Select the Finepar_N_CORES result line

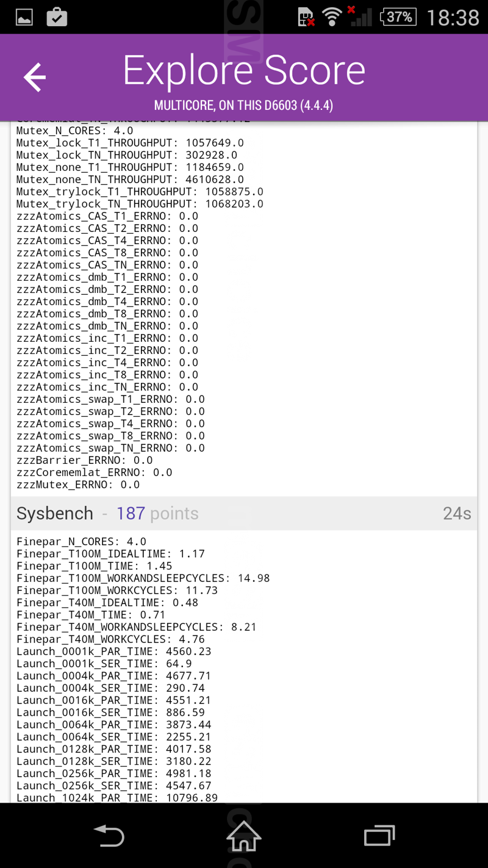81,541
